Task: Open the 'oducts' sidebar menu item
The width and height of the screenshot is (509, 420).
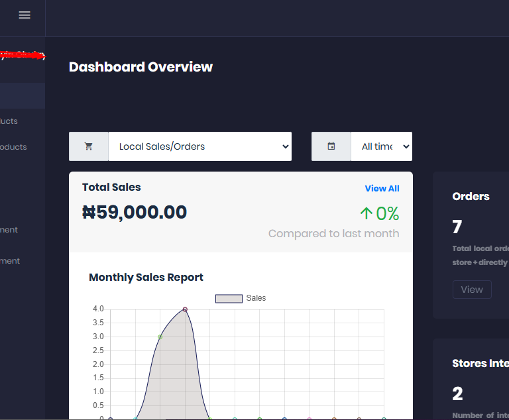Action: (13, 147)
